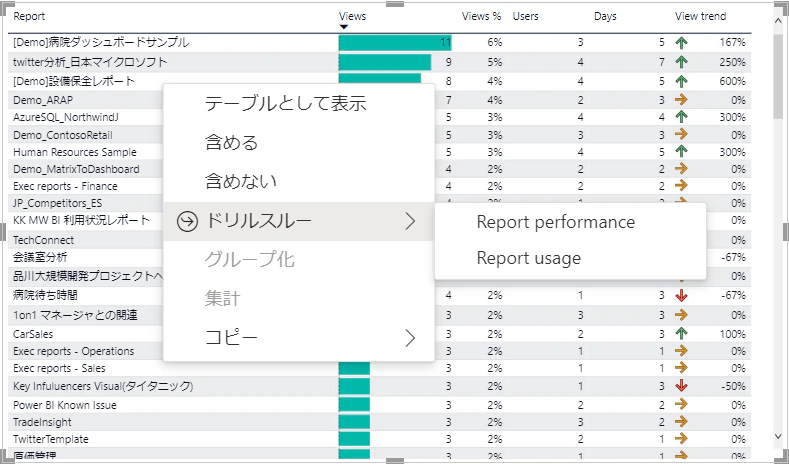Image resolution: width=789 pixels, height=464 pixels.
Task: Sort by the Report column header
Action: coord(29,16)
